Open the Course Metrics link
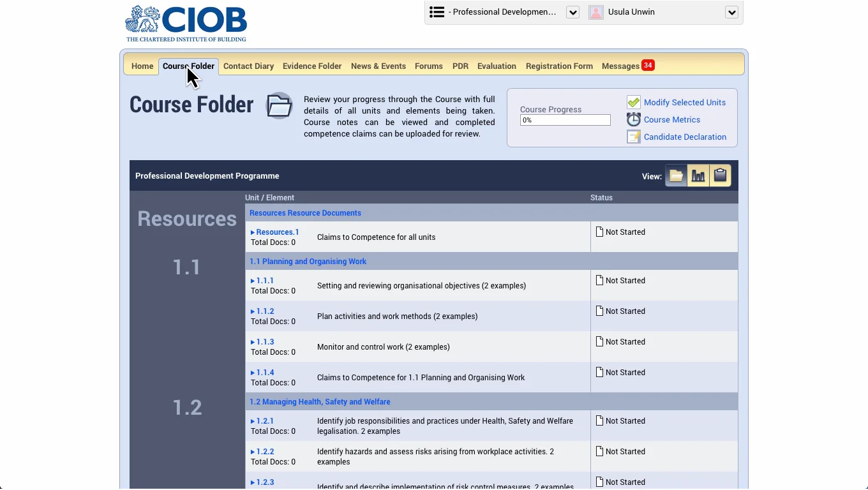Image resolution: width=868 pixels, height=490 pixels. [x=672, y=119]
